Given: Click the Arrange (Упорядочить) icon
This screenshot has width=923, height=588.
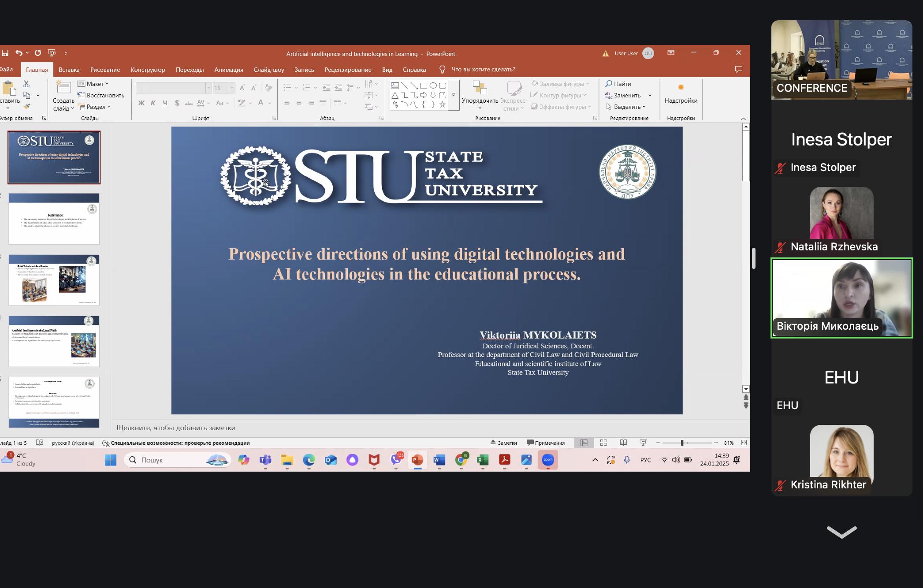Looking at the screenshot, I should tap(480, 87).
